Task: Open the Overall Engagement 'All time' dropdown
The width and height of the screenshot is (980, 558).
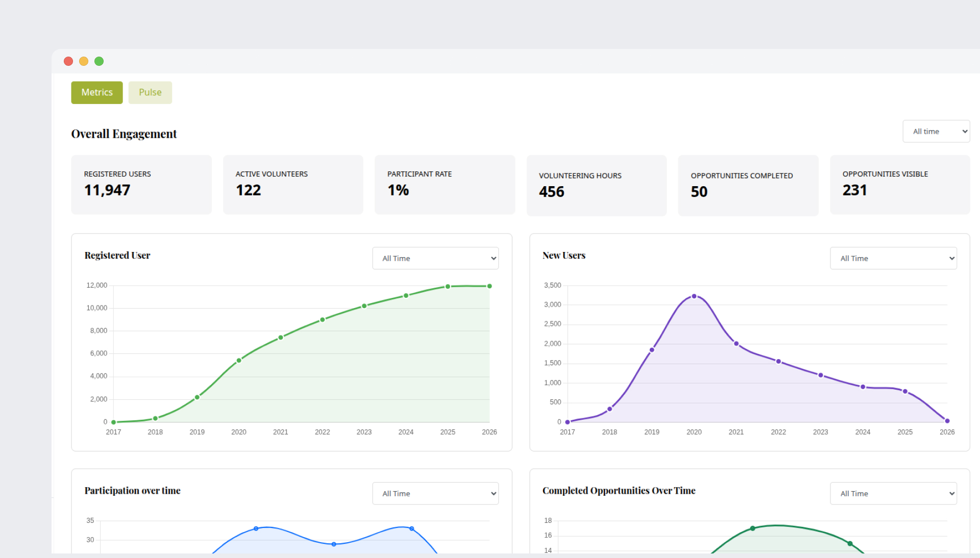Action: pyautogui.click(x=936, y=131)
